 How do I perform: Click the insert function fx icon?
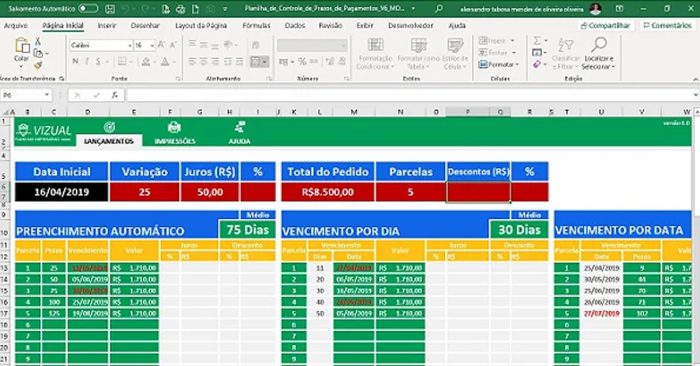coord(115,95)
